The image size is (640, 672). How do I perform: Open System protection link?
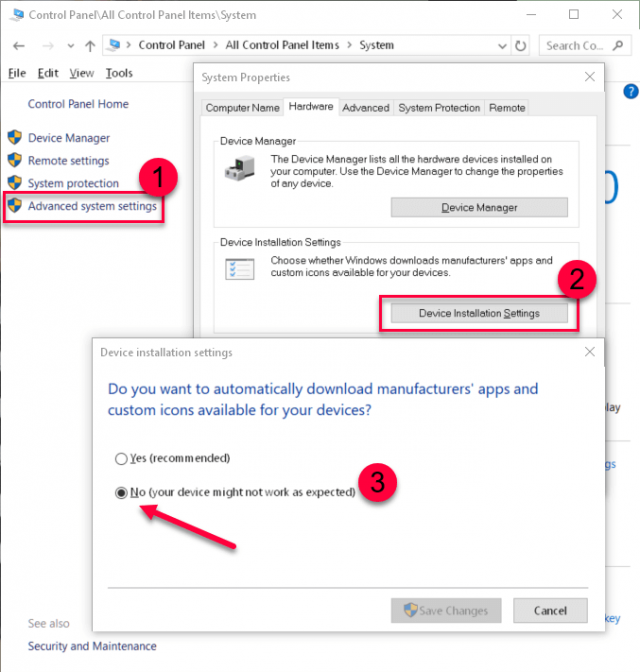point(73,183)
